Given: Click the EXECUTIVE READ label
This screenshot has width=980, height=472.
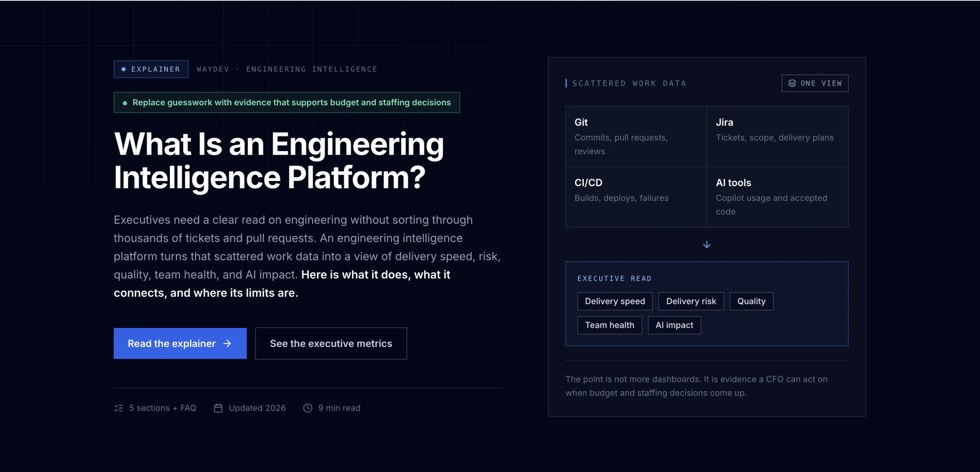Looking at the screenshot, I should tap(614, 279).
